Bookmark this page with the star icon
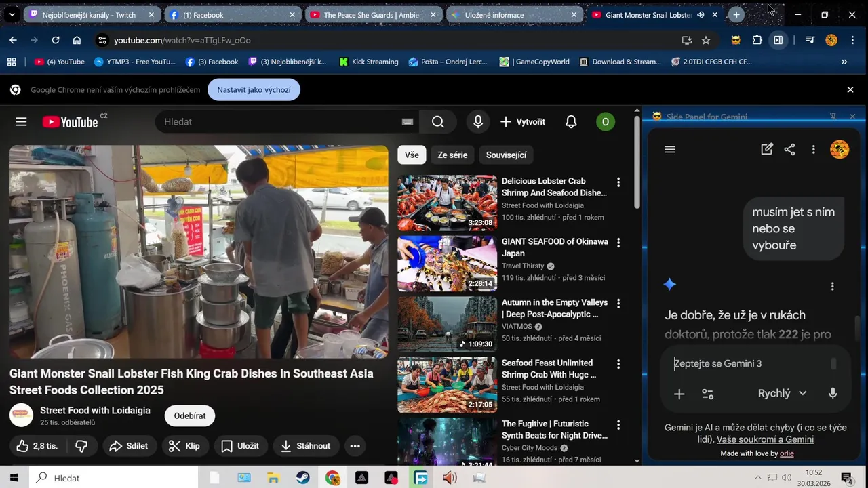868x488 pixels. point(706,40)
